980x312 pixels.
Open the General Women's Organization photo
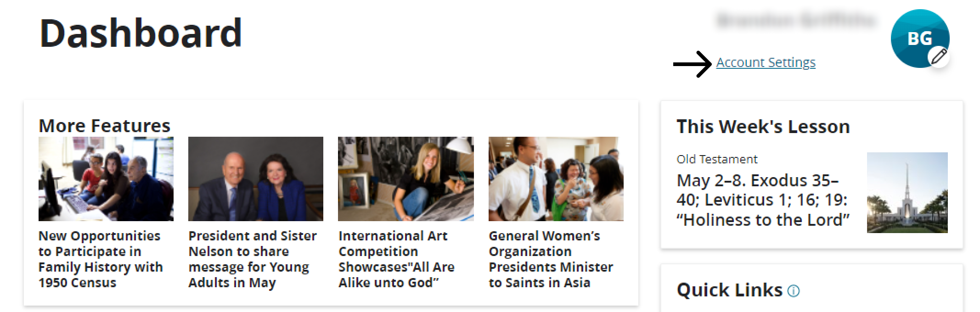(556, 179)
